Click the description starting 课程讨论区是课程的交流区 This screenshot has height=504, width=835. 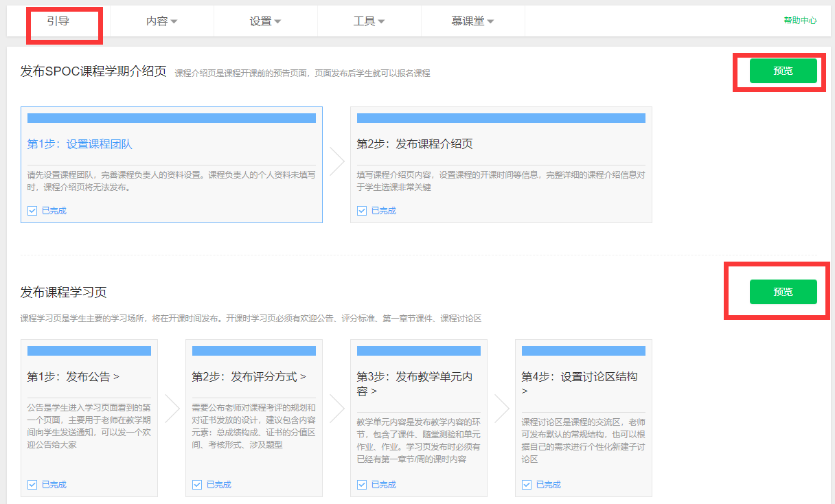[584, 440]
